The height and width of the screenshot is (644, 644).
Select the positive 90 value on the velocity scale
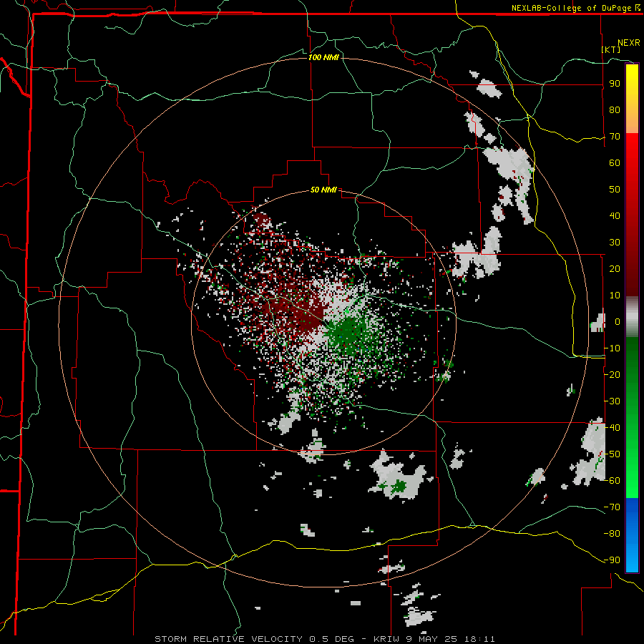point(615,84)
